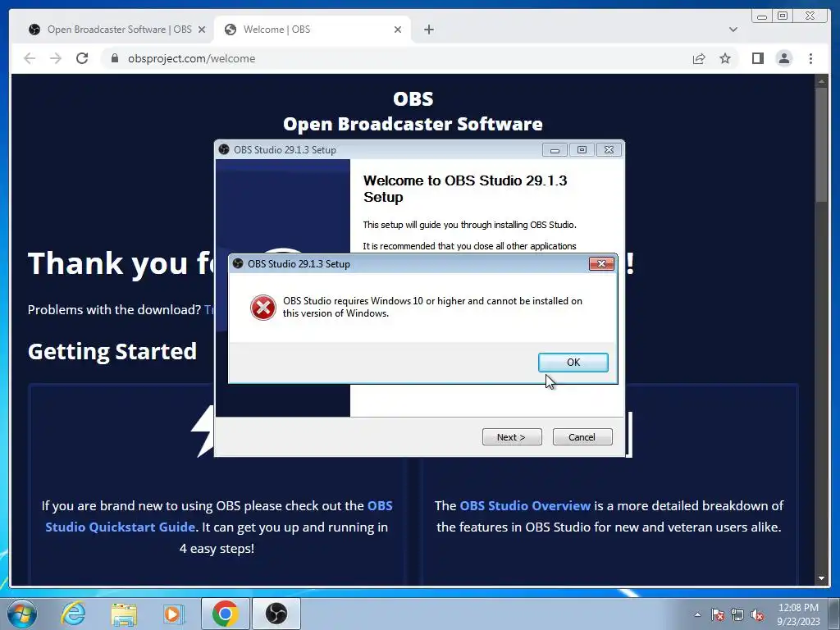Open Windows Media Player from taskbar
Screen dimensions: 840x630
tap(174, 614)
